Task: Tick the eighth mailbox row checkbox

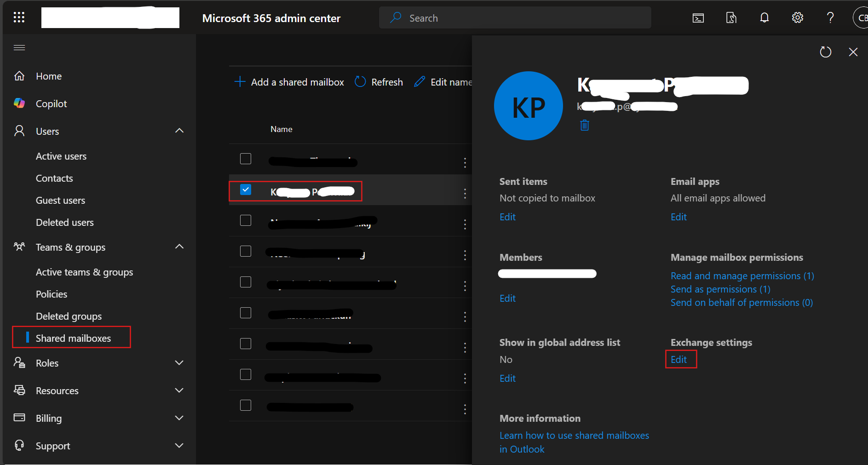Action: point(246,374)
